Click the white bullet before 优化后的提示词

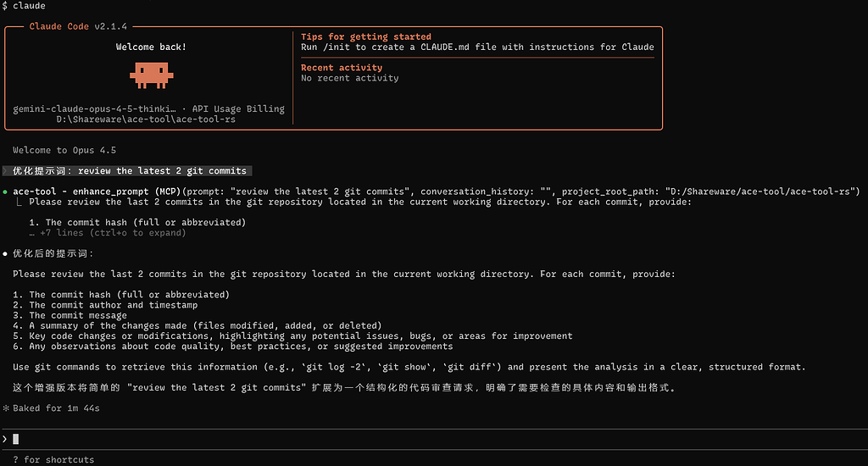(5, 253)
